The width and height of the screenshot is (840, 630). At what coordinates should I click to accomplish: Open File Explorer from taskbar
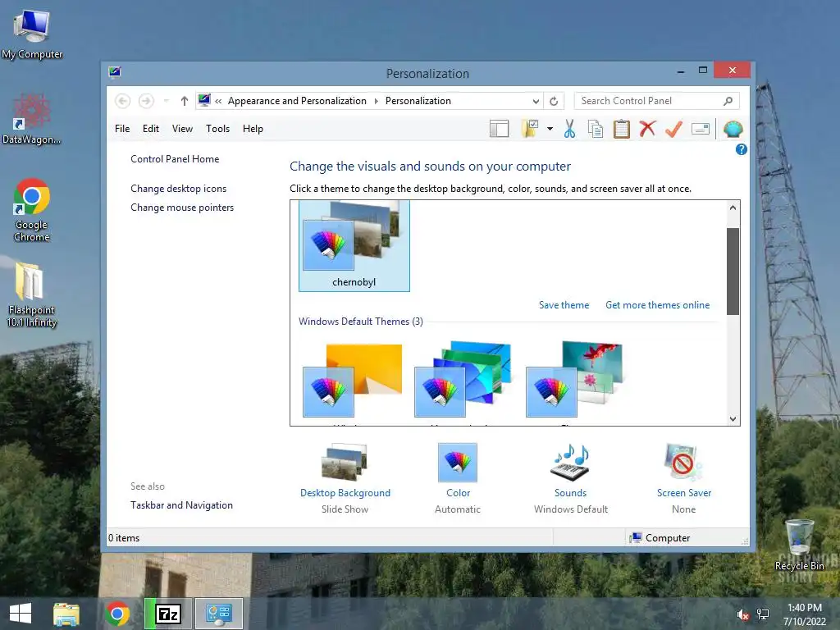click(x=66, y=614)
